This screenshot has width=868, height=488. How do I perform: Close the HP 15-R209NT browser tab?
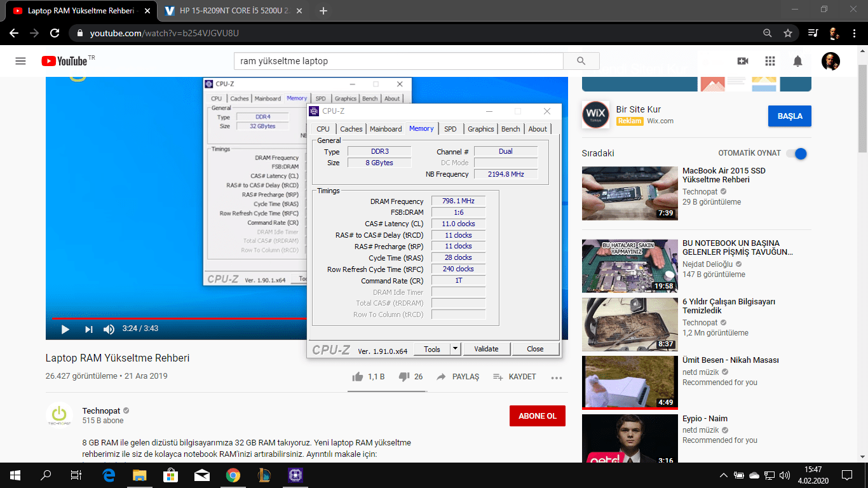301,11
